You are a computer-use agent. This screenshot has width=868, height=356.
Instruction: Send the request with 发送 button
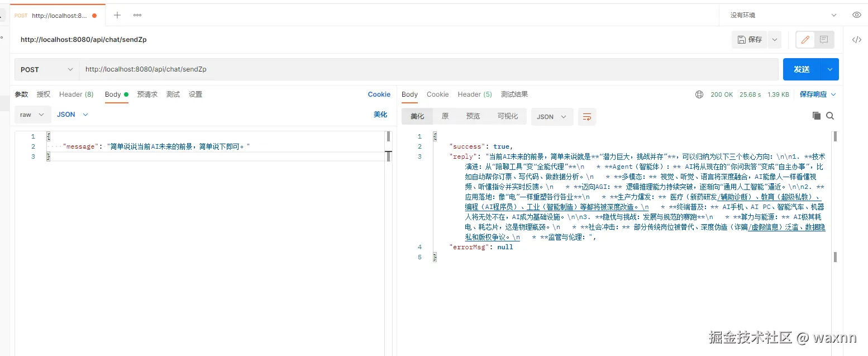click(x=802, y=69)
